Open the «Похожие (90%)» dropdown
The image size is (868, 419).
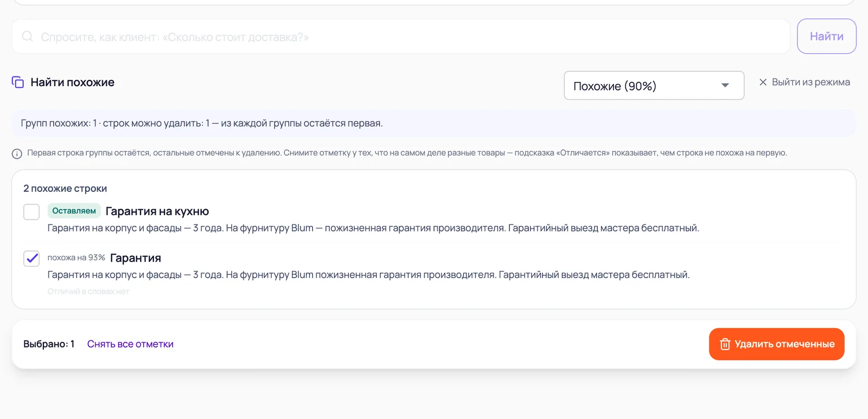pyautogui.click(x=654, y=86)
